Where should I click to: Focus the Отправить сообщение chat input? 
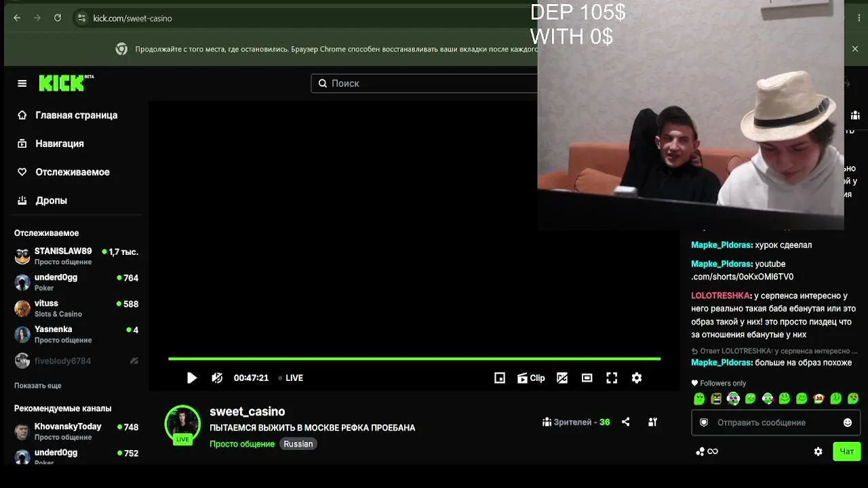click(x=775, y=423)
